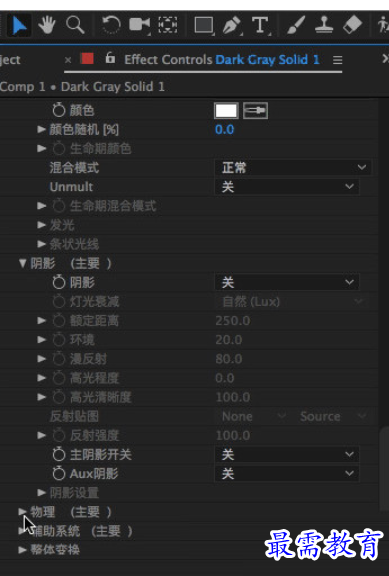Select the Type tool

coord(260,25)
